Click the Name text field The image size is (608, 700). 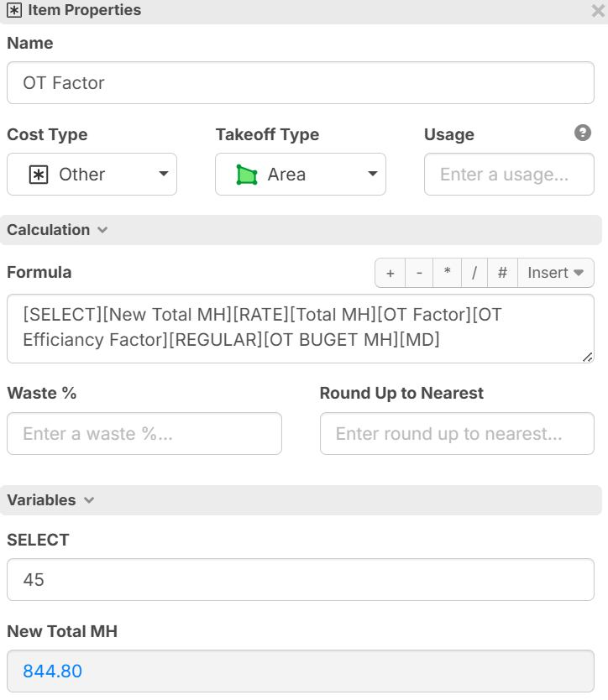(x=300, y=83)
